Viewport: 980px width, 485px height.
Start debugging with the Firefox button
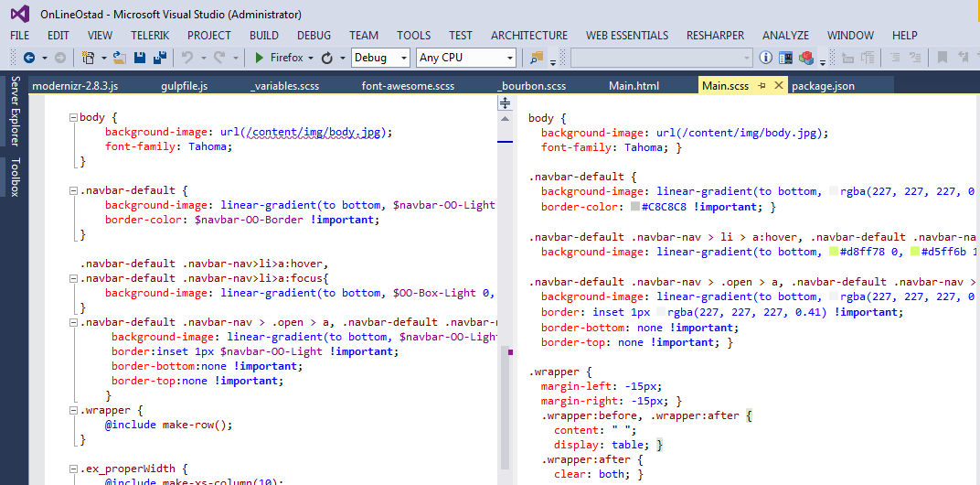(278, 58)
